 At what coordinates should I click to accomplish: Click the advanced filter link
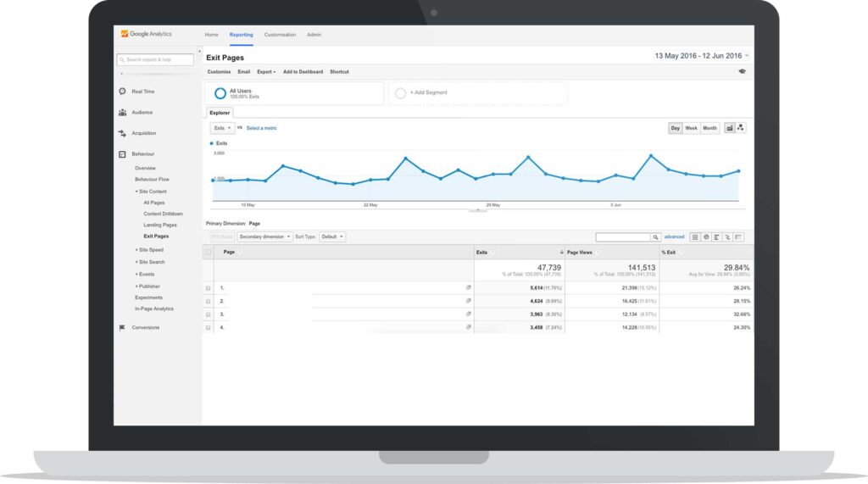pyautogui.click(x=674, y=237)
